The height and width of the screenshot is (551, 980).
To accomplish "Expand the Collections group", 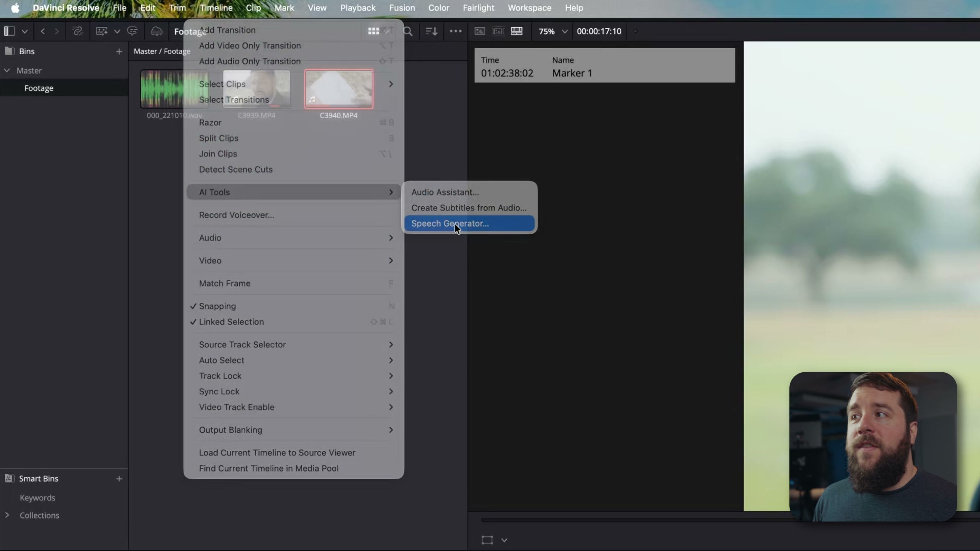I will point(7,515).
